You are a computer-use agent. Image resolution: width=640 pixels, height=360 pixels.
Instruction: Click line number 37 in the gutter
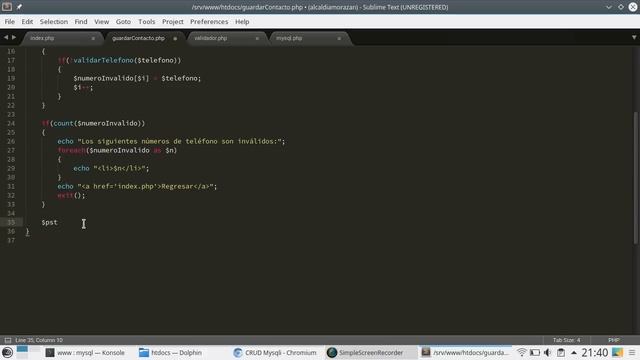click(x=11, y=240)
